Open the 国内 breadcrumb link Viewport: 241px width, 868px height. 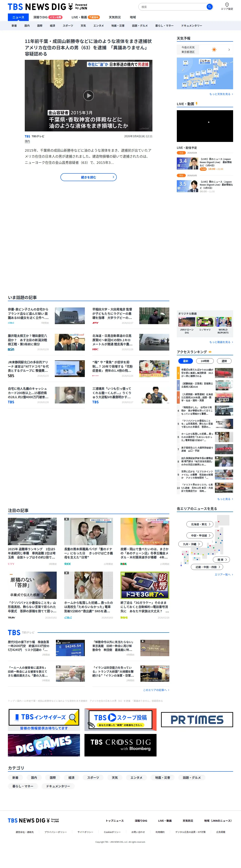coord(19,701)
